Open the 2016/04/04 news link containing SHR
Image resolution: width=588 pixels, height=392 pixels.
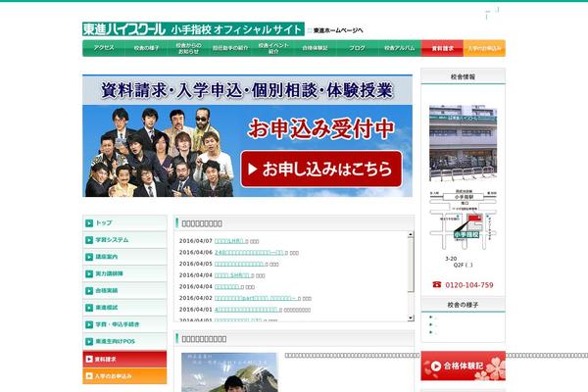232,275
